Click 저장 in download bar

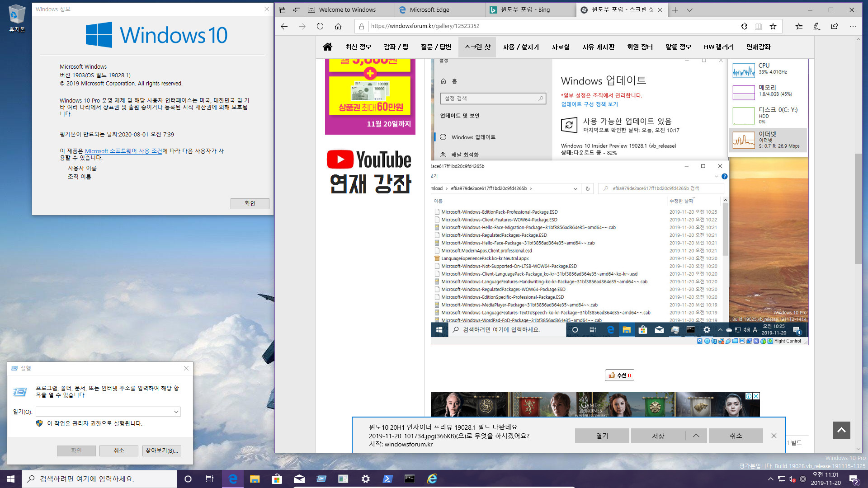coord(658,436)
